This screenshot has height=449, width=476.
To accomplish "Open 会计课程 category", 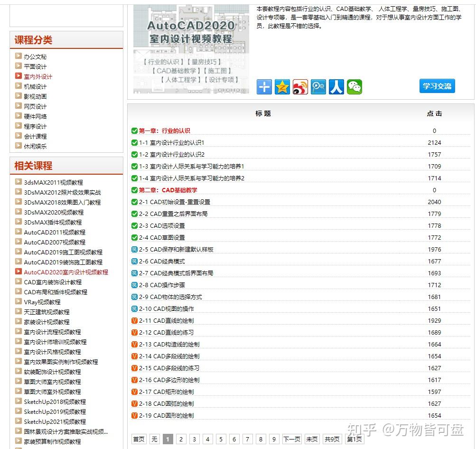I will pos(35,136).
